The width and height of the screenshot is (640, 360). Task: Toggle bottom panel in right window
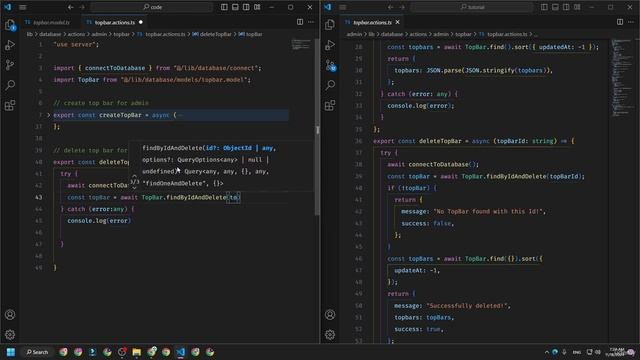point(555,7)
